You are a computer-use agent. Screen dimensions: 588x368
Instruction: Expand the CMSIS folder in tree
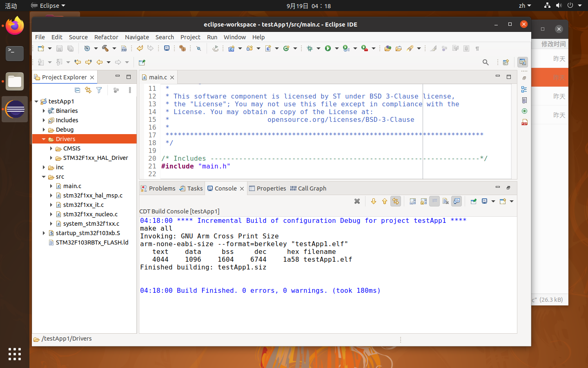[x=51, y=148]
